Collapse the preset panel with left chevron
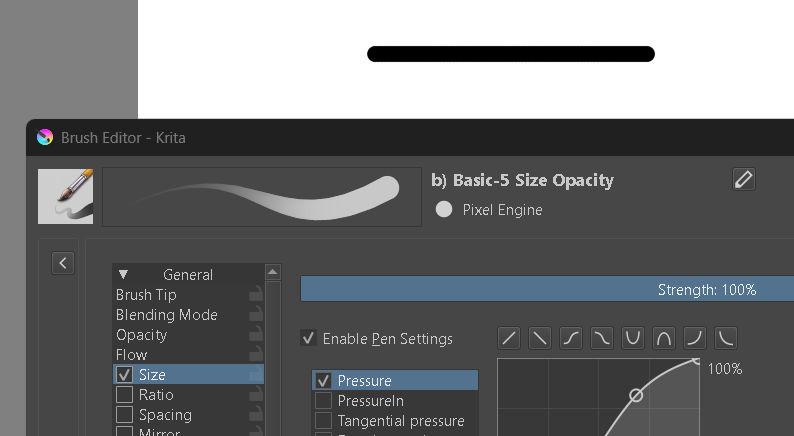This screenshot has height=436, width=794. tap(63, 263)
